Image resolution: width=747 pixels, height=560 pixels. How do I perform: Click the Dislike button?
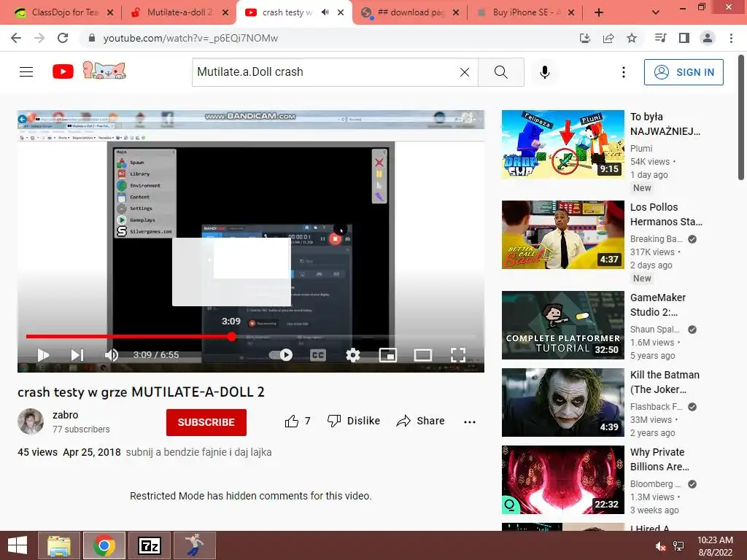pyautogui.click(x=354, y=421)
